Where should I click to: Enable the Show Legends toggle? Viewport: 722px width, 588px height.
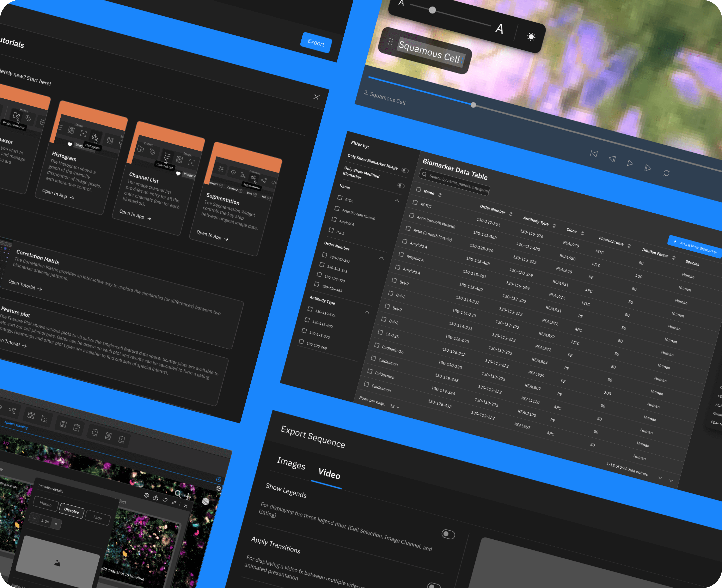(448, 534)
